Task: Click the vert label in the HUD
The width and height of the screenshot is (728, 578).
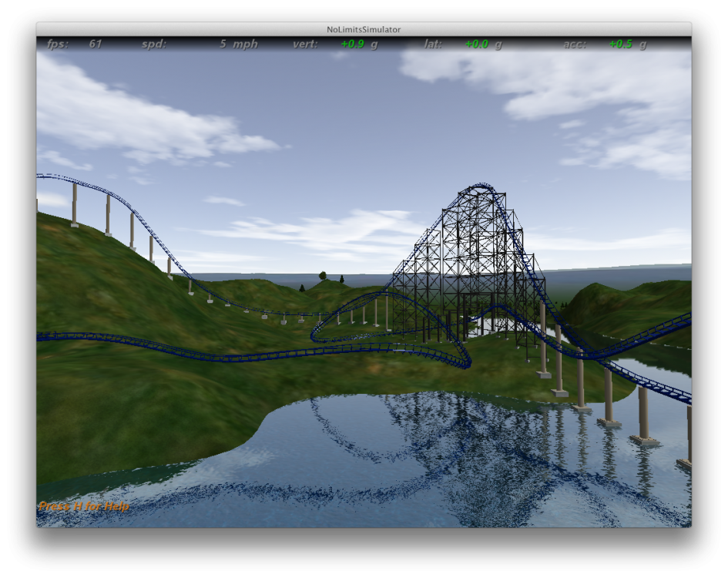Action: [305, 44]
